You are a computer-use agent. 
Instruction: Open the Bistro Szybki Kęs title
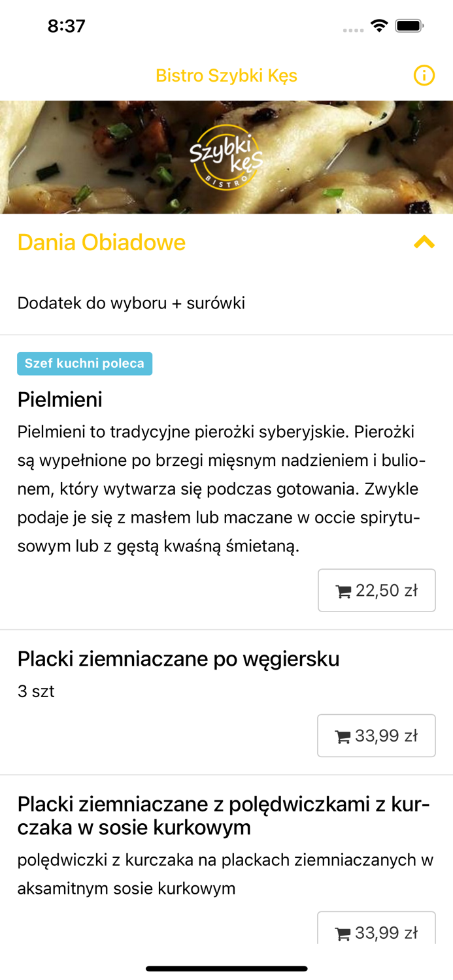(x=226, y=76)
